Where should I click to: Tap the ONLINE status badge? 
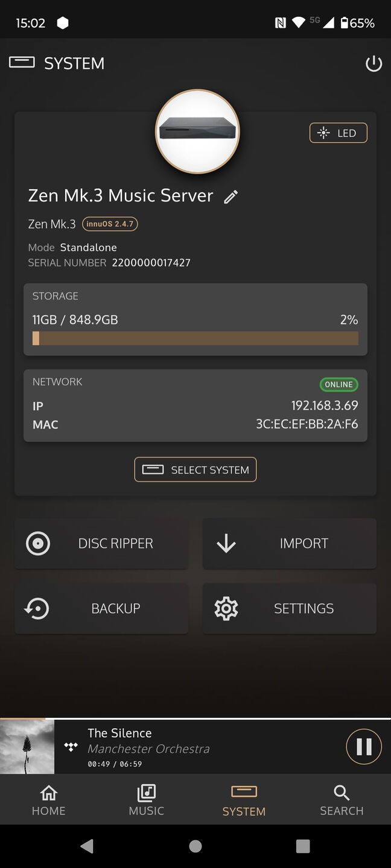click(339, 385)
